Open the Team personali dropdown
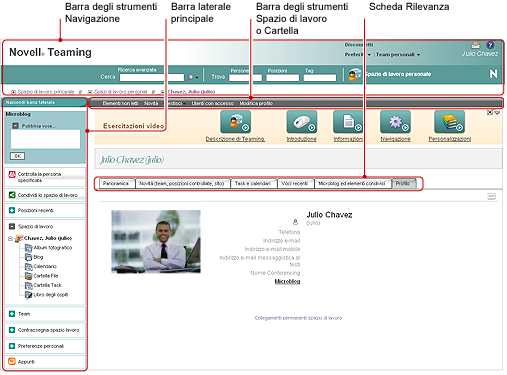This screenshot has width=507, height=375. (398, 54)
